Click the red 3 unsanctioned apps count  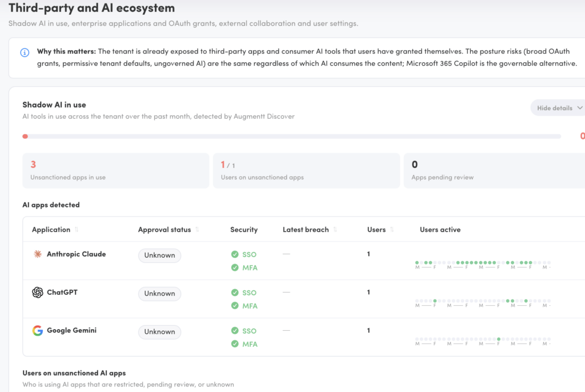click(33, 165)
